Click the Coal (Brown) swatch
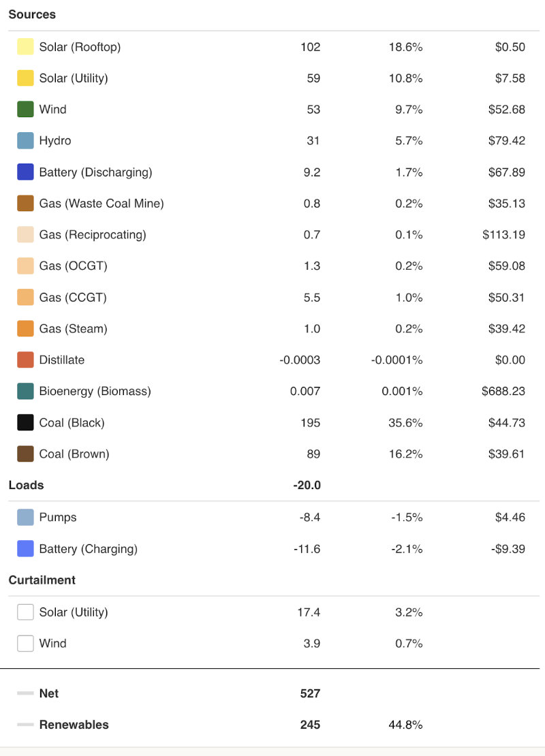This screenshot has height=756, width=545. point(25,454)
